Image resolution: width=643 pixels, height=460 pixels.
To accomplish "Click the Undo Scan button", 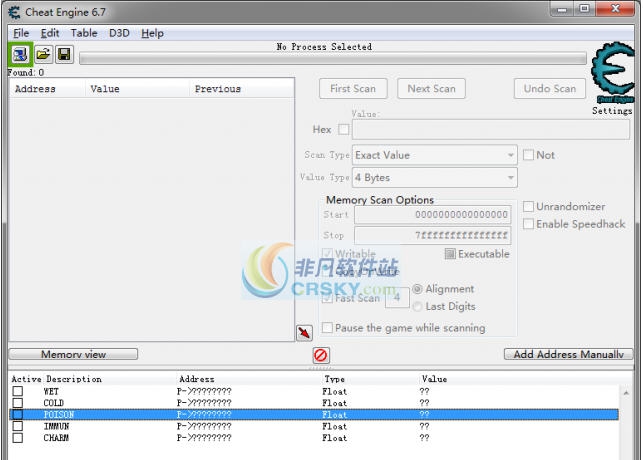I will click(550, 89).
